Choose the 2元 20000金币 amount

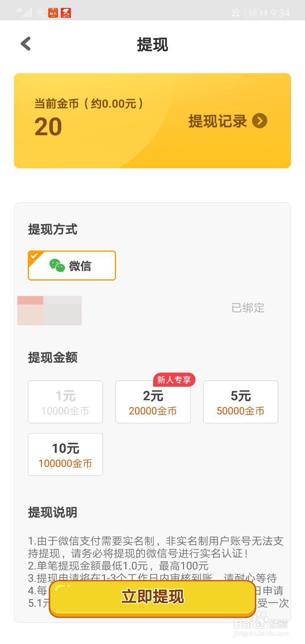click(x=153, y=402)
